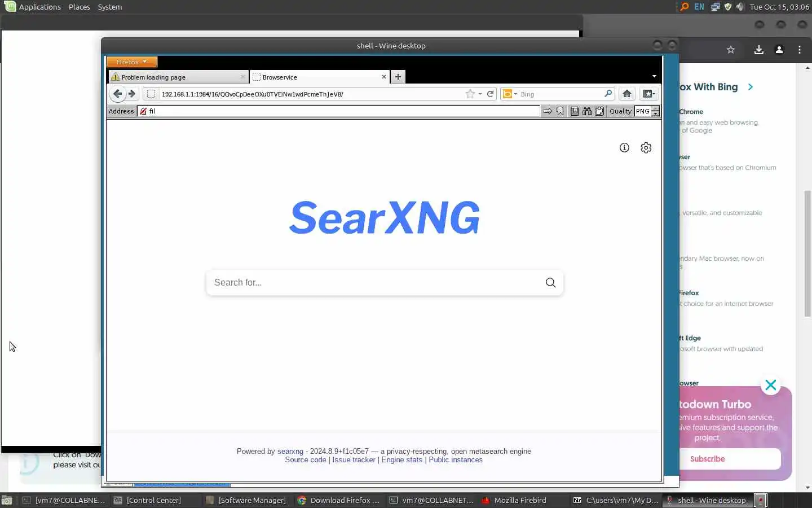Open the SearXNG info (about) icon
The image size is (812, 508).
pos(624,147)
